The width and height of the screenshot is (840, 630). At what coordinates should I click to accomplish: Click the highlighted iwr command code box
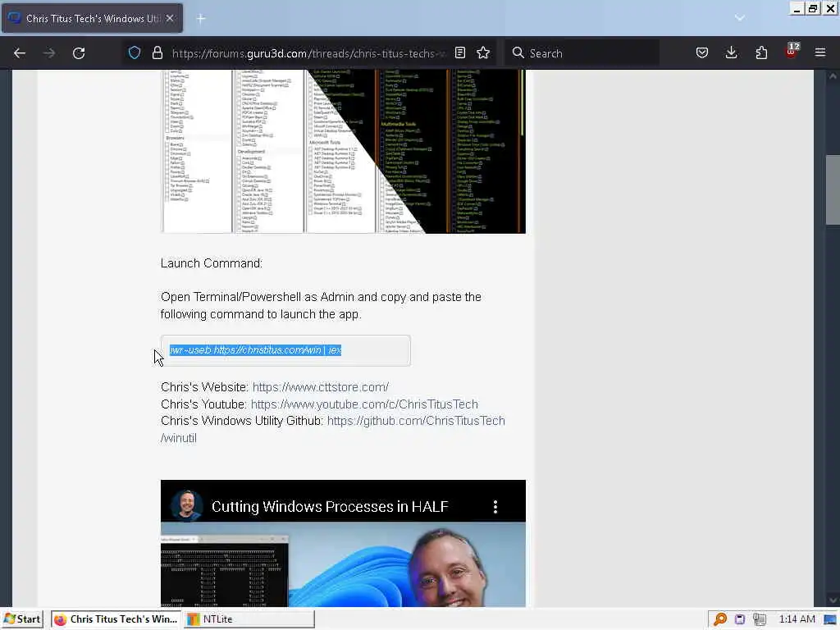click(285, 350)
